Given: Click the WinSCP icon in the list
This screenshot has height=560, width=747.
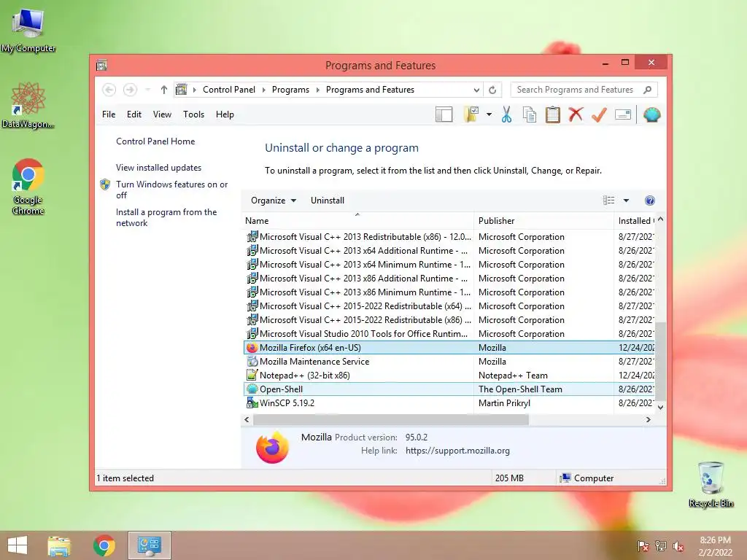Looking at the screenshot, I should click(252, 402).
